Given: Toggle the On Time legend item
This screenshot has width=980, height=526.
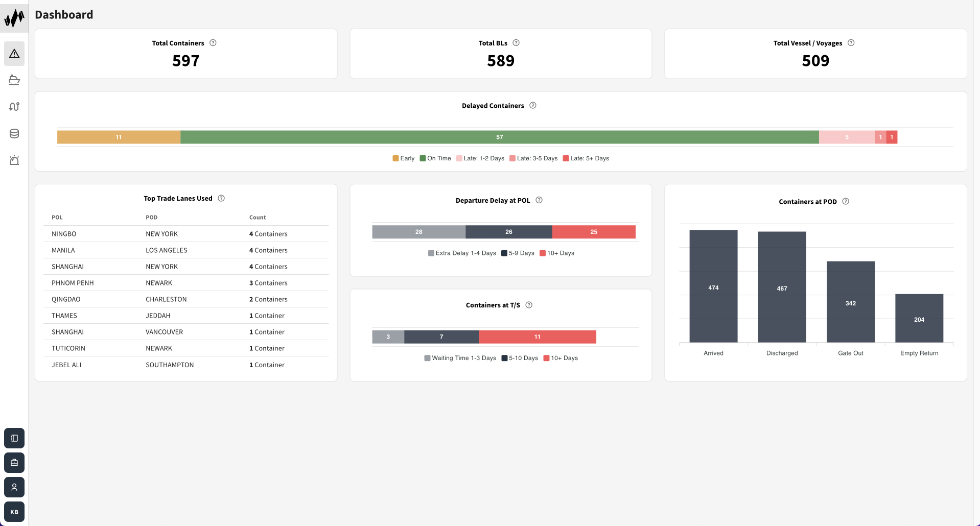Looking at the screenshot, I should tap(435, 158).
